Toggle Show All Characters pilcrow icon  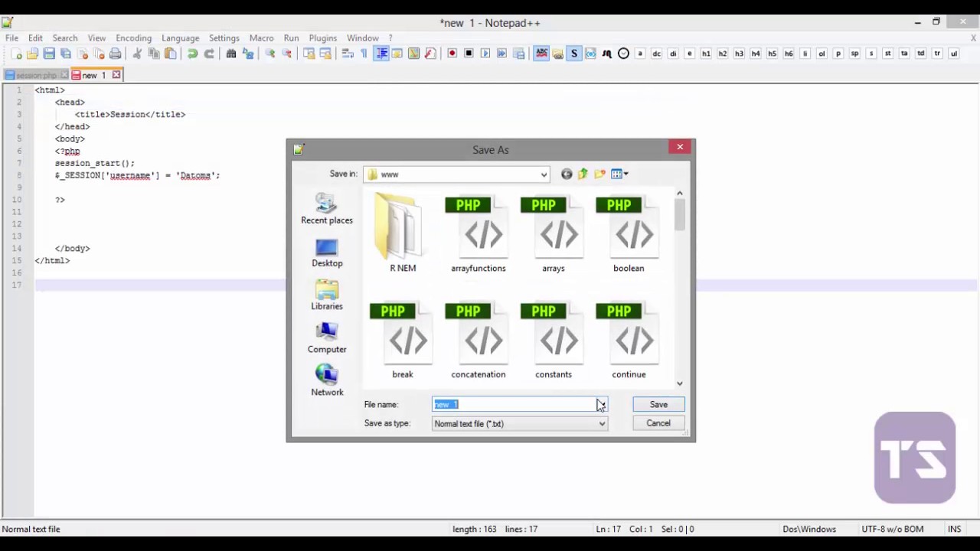(x=364, y=54)
